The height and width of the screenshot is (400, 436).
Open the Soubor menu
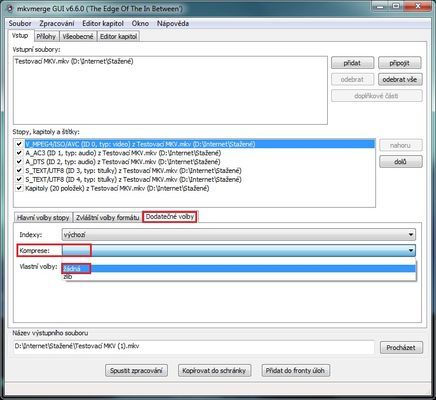pyautogui.click(x=20, y=24)
